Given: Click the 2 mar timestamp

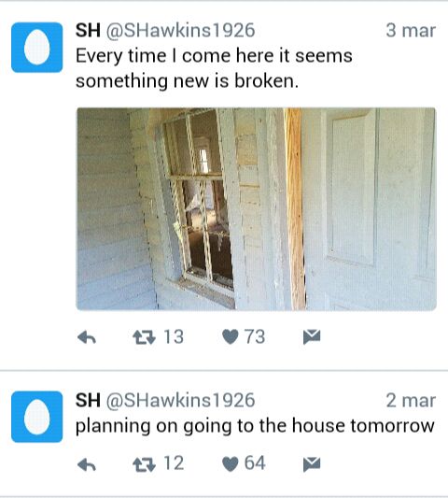Looking at the screenshot, I should pyautogui.click(x=411, y=400).
